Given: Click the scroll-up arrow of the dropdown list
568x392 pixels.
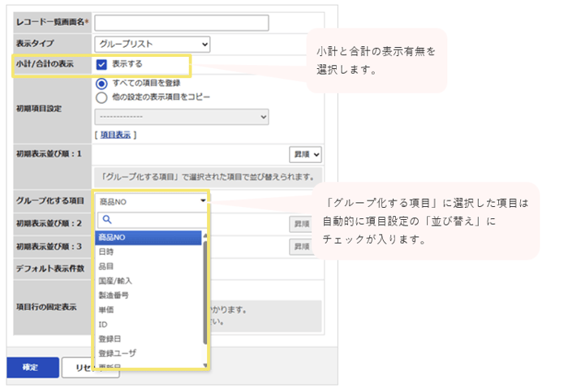Looking at the screenshot, I should (x=205, y=236).
